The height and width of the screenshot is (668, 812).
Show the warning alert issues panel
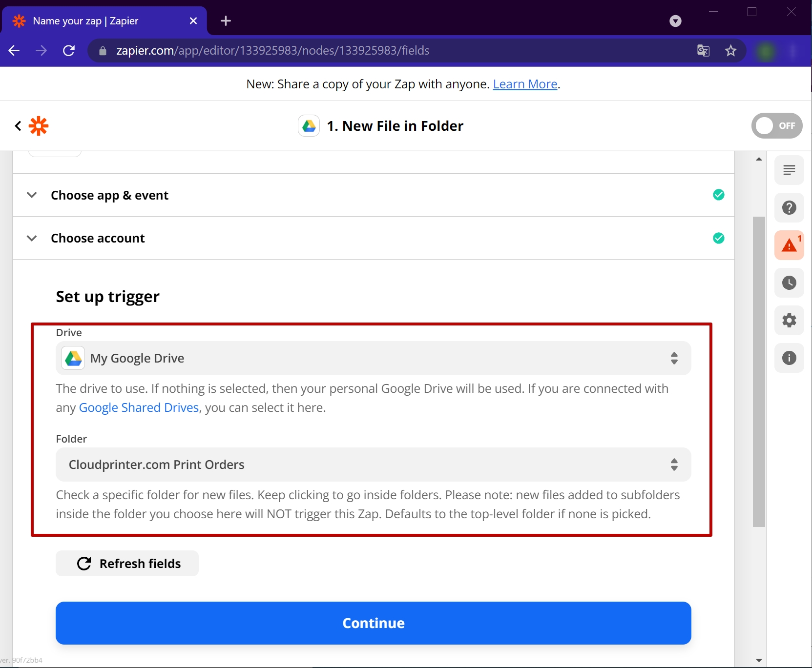click(789, 245)
